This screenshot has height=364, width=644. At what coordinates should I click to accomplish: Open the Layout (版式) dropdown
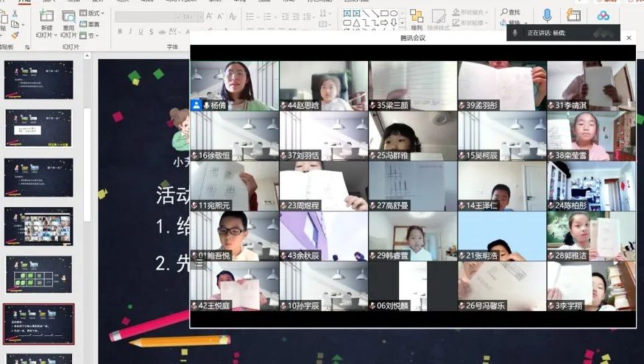(92, 13)
